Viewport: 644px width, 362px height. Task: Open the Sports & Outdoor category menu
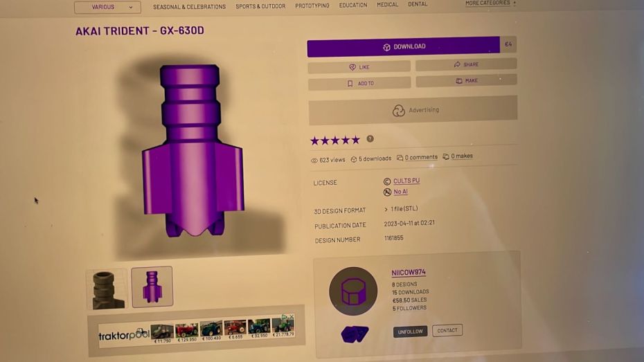click(x=260, y=6)
